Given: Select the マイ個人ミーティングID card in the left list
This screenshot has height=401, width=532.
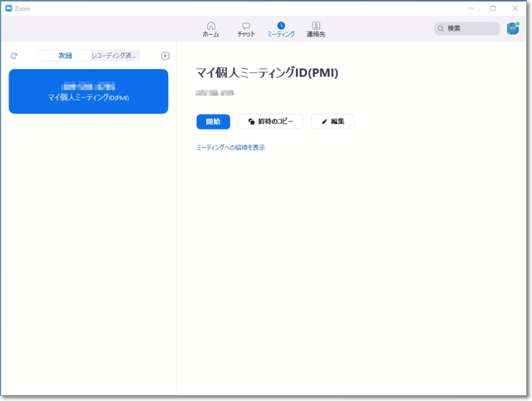Looking at the screenshot, I should tap(88, 91).
